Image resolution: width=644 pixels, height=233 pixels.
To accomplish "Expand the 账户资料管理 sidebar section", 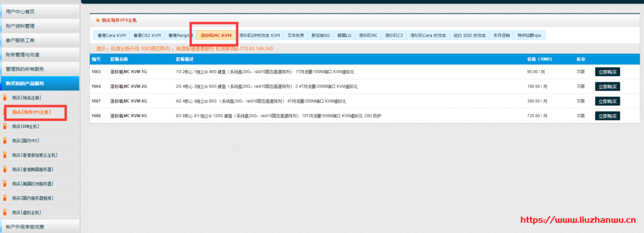I will pos(40,26).
